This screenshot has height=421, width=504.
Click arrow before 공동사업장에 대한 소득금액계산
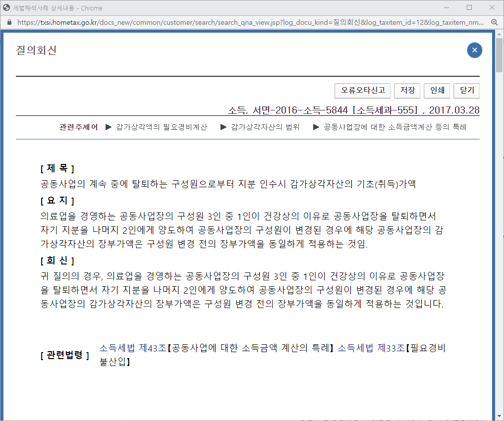[x=316, y=127]
